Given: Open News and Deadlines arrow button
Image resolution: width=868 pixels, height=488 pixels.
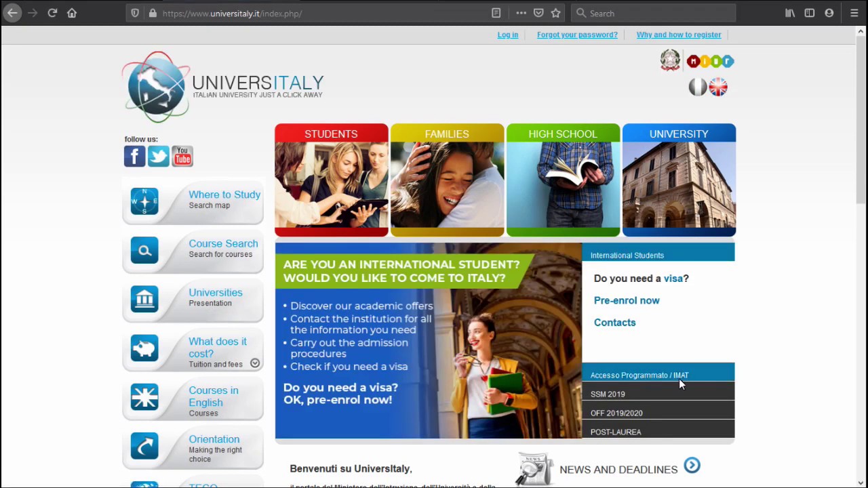Looking at the screenshot, I should (x=692, y=465).
